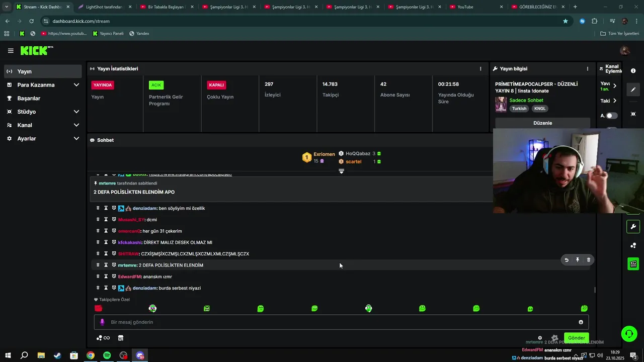Click the chat panel vertical scrollbar
The image size is (644, 362).
tap(595, 290)
